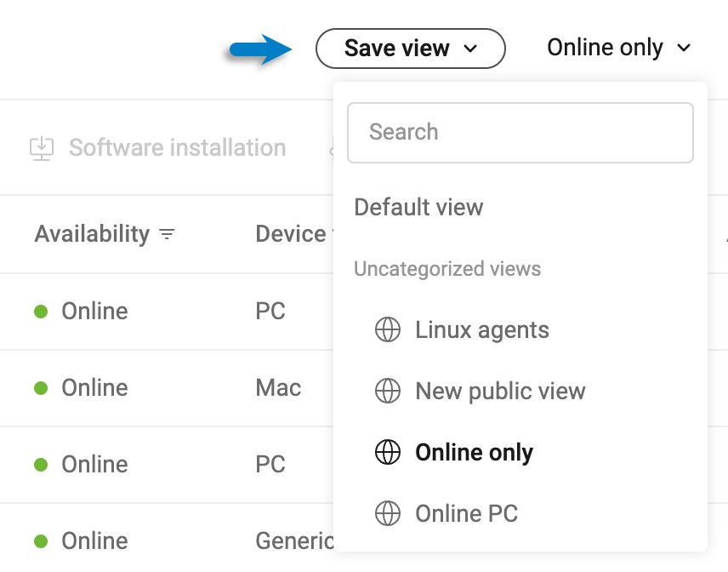Select New public view from the list
Screen dimensions: 728x572
coord(500,391)
